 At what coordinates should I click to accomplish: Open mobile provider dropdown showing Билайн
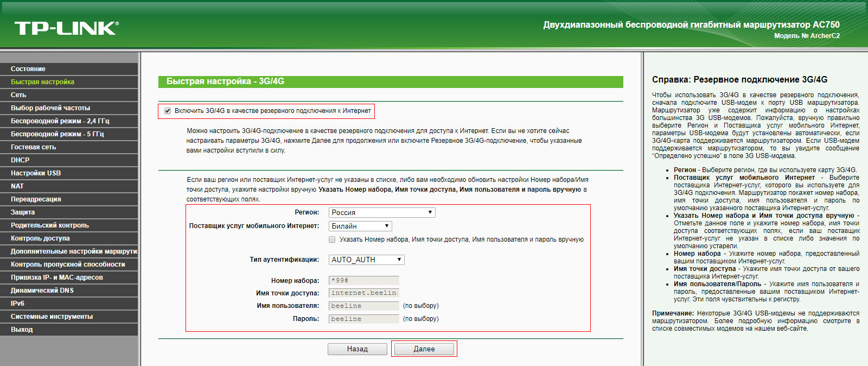[x=360, y=226]
